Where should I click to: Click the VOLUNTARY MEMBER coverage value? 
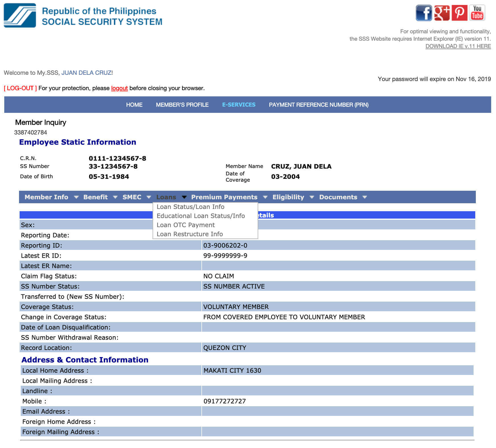[x=236, y=306]
